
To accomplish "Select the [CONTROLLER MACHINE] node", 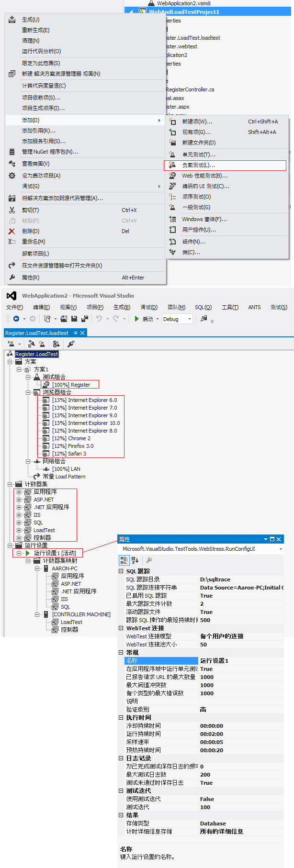I will [81, 614].
